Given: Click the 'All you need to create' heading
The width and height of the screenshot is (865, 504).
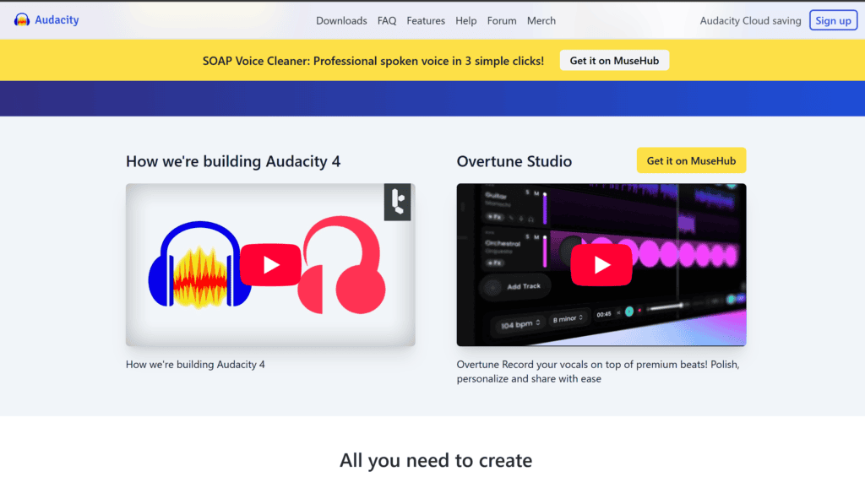Looking at the screenshot, I should (x=436, y=460).
